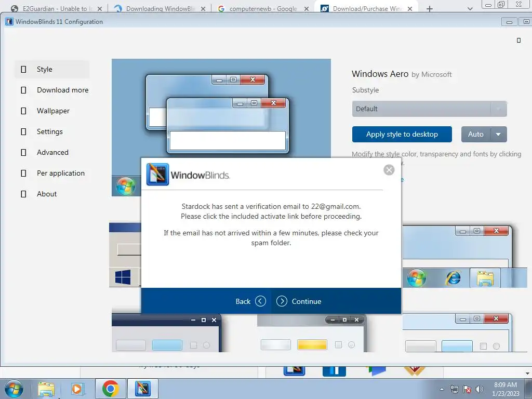
Task: Open the Action Center flag icon
Action: [x=467, y=390]
